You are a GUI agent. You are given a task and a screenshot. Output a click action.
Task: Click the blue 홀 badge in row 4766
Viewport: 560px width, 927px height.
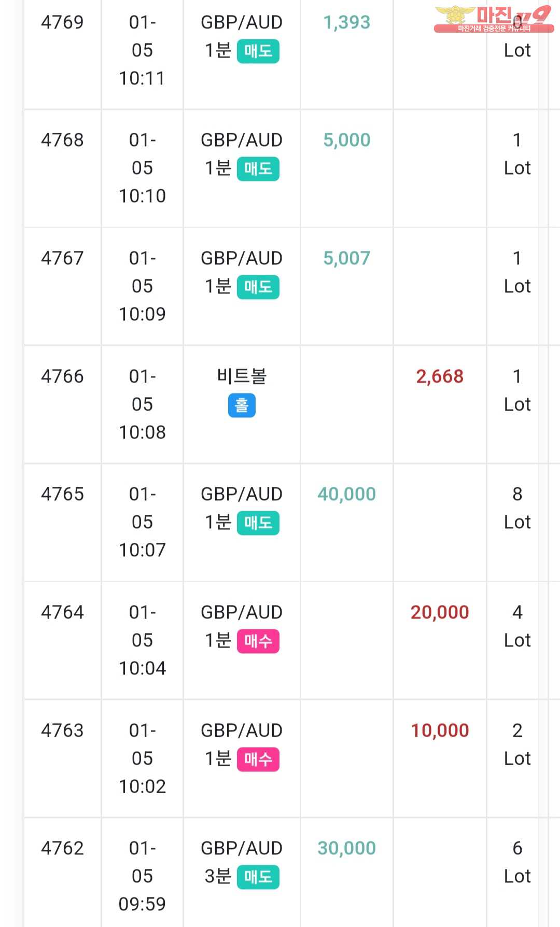(x=242, y=405)
